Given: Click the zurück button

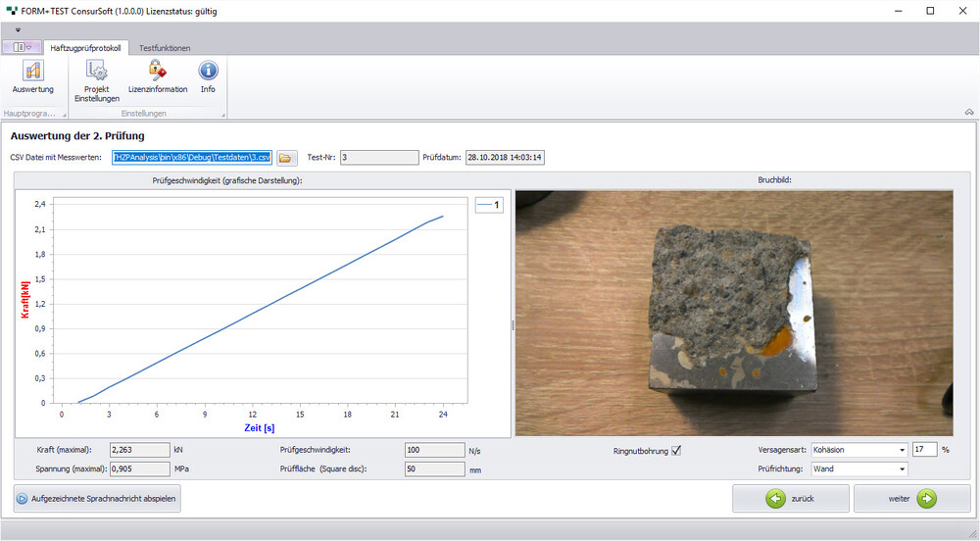Looking at the screenshot, I should click(x=791, y=498).
